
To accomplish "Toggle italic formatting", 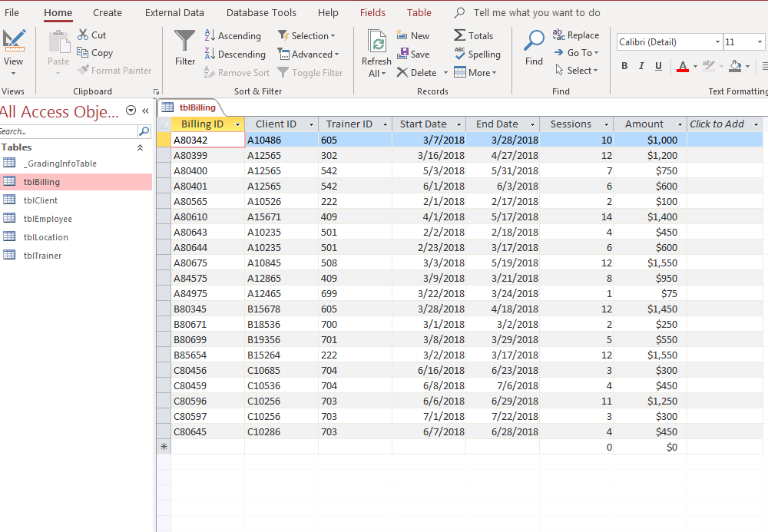I will pyautogui.click(x=641, y=66).
